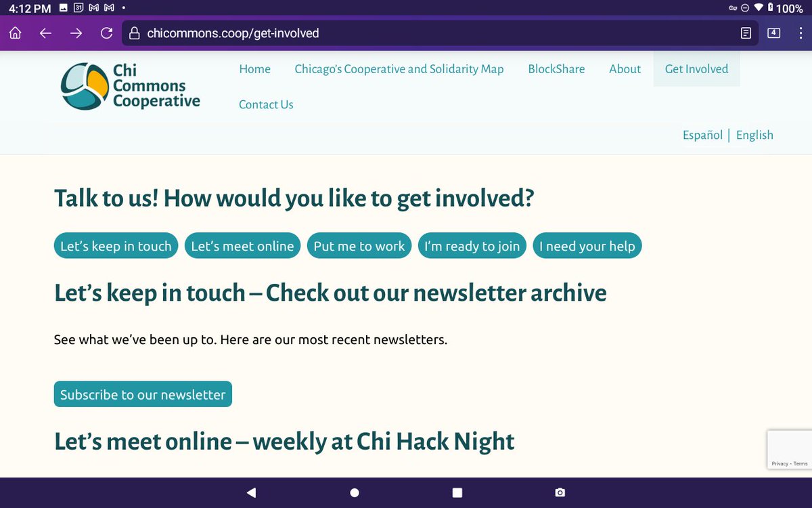Select the Get Involved menu item
The width and height of the screenshot is (812, 508).
(x=697, y=69)
